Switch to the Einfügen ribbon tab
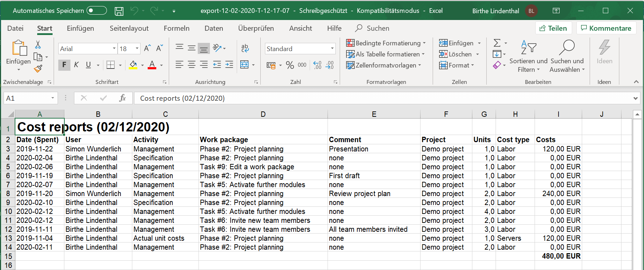Screen dimensions: 644x270 80,28
